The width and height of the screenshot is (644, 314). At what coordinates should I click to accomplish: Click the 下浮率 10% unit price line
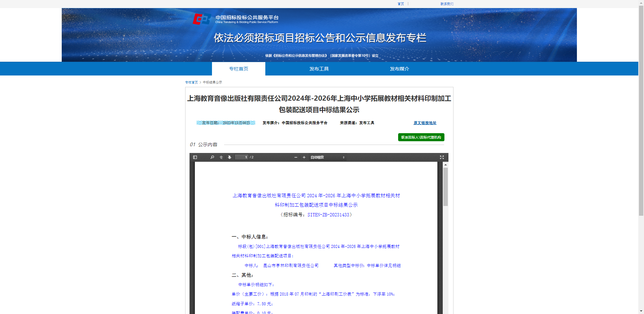[x=313, y=294]
